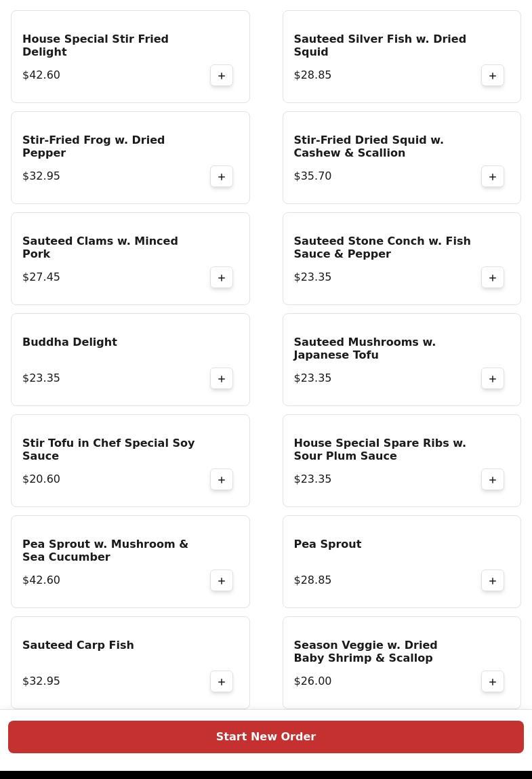The width and height of the screenshot is (532, 779).
Task: Add Sauteed Silver Fish w. Dried Squid
Action: click(x=493, y=75)
